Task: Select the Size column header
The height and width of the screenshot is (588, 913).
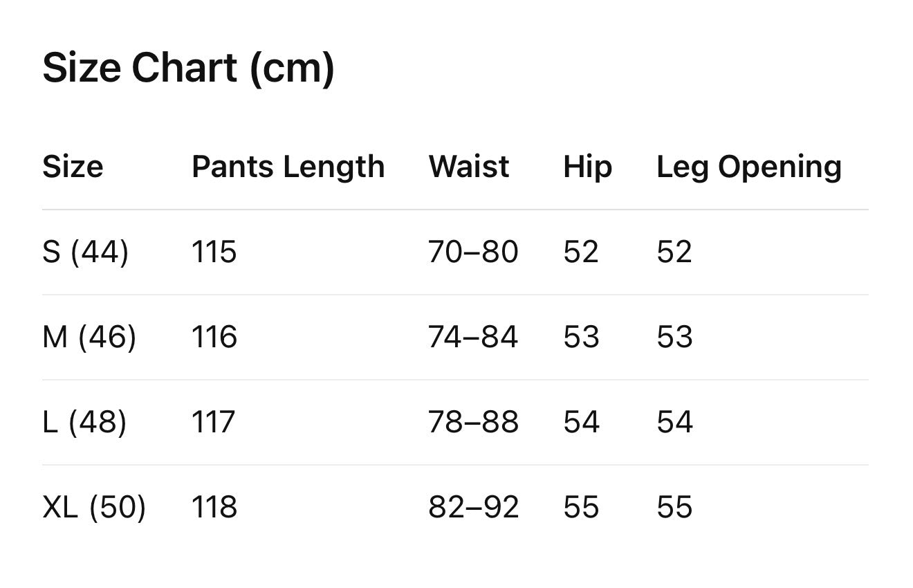Action: (73, 167)
